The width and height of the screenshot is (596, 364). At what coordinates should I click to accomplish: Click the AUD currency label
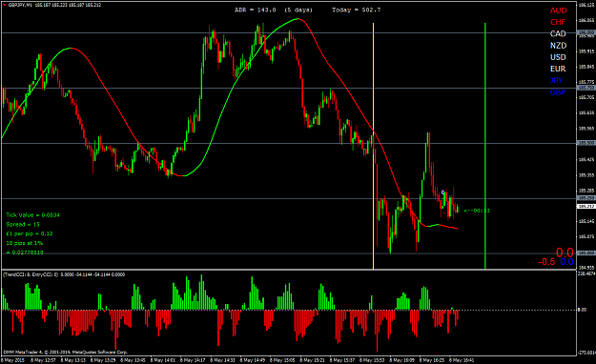(x=558, y=10)
